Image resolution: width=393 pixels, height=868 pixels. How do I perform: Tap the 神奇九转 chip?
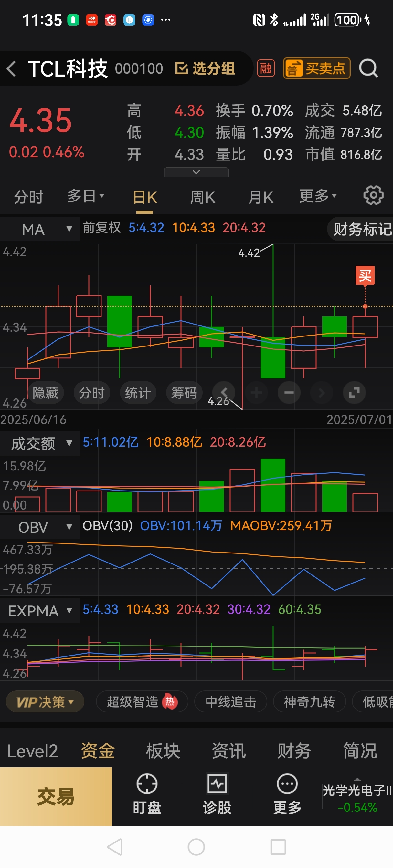[309, 702]
